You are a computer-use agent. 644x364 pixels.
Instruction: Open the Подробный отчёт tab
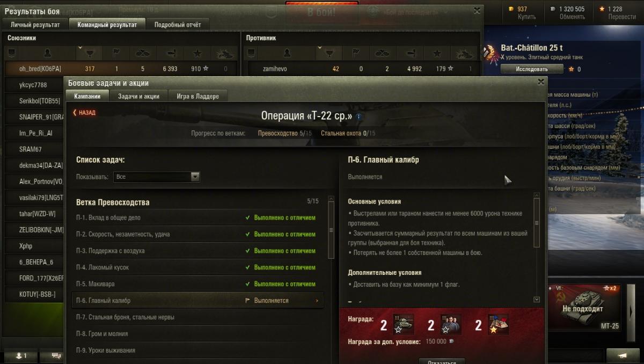coord(178,24)
